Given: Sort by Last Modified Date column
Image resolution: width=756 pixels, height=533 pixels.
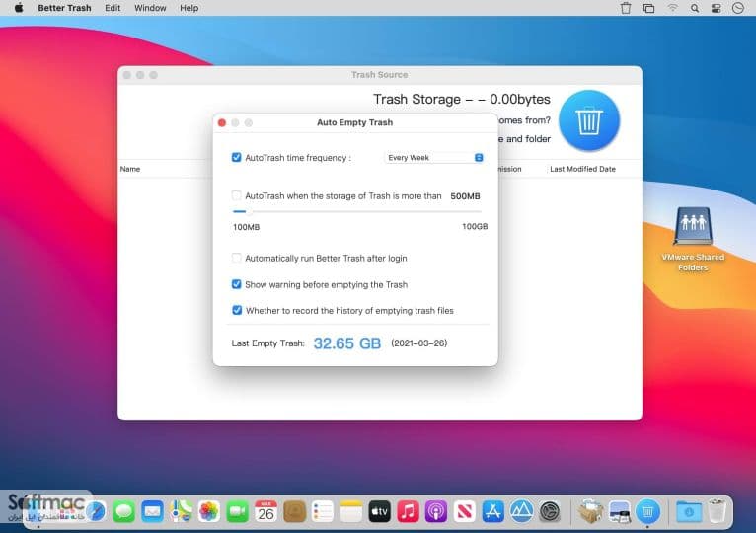Looking at the screenshot, I should tap(582, 169).
